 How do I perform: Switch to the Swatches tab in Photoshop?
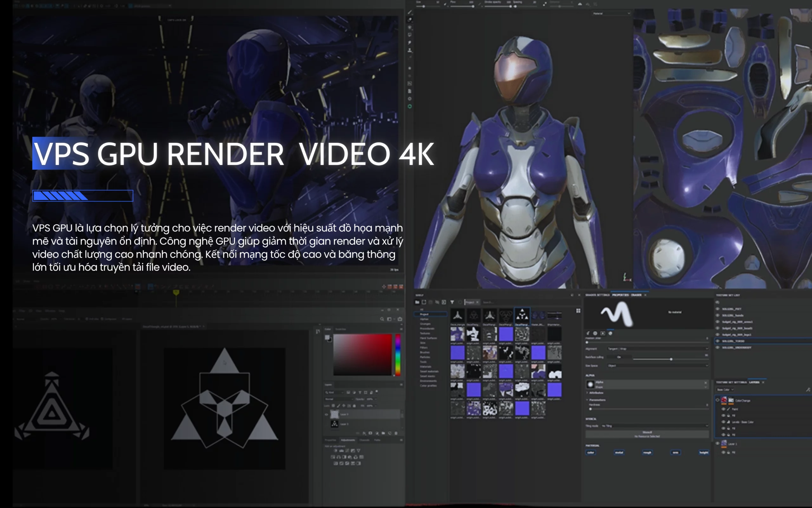341,329
